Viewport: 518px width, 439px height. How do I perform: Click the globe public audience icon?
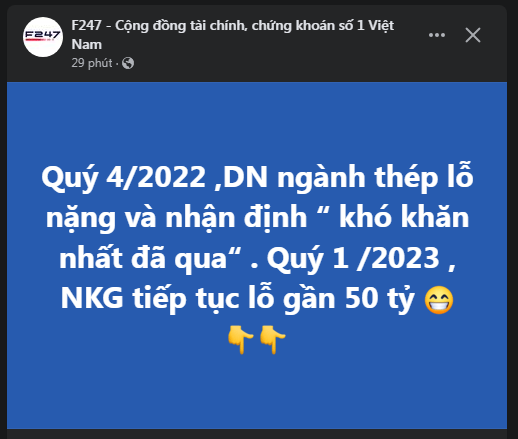click(128, 63)
